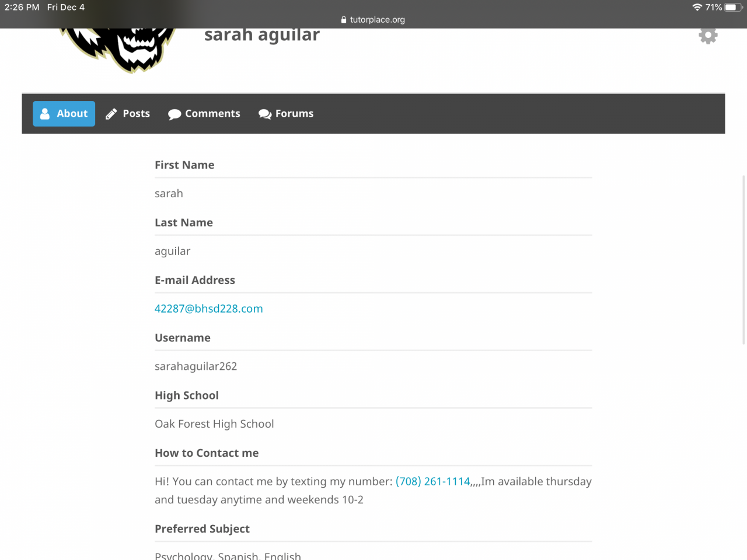
Task: Click the username text sarahaguilar262
Action: tap(196, 366)
